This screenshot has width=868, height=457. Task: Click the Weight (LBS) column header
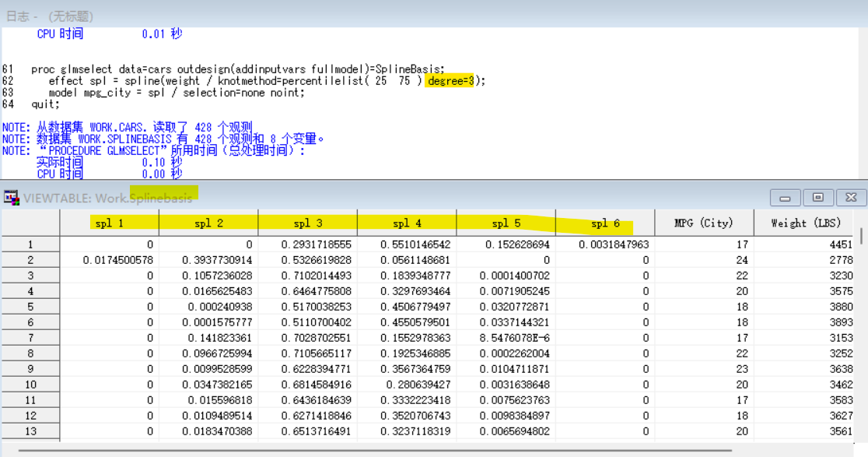(x=804, y=223)
